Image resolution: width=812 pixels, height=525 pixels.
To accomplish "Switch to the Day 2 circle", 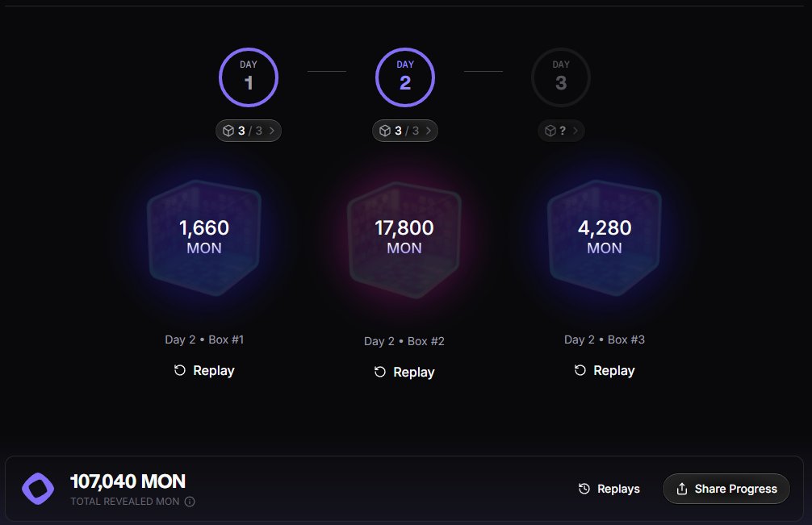I will 405,78.
